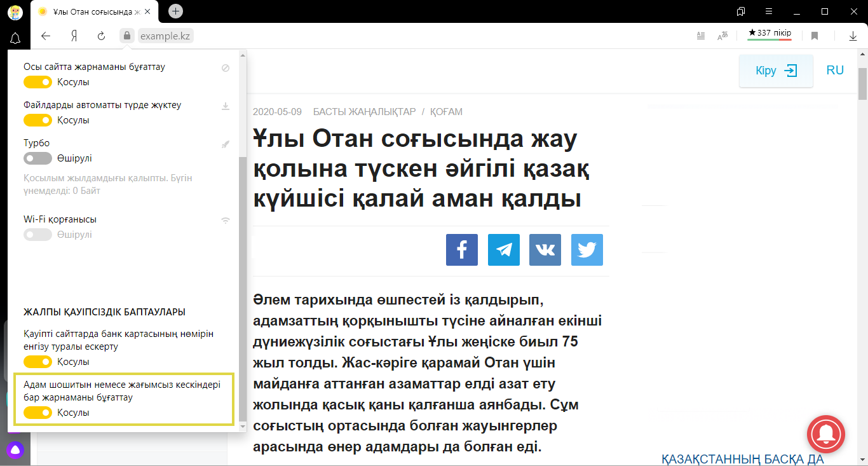Screen dimensions: 868x466
Task: Open Yandex home via Я icon
Action: pyautogui.click(x=74, y=36)
